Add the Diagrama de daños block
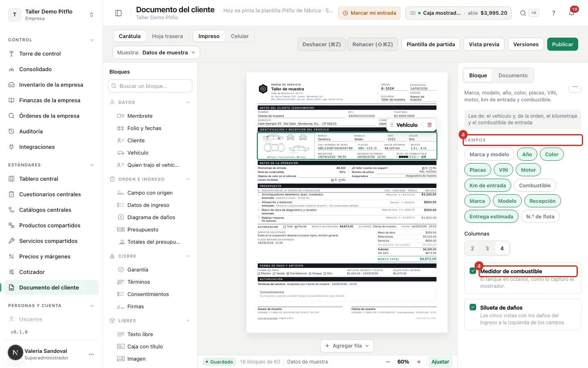Screen dimensions: 588x368 (150, 217)
